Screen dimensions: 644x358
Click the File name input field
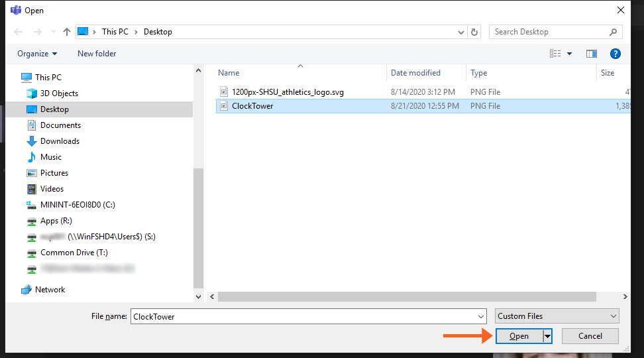coord(308,316)
